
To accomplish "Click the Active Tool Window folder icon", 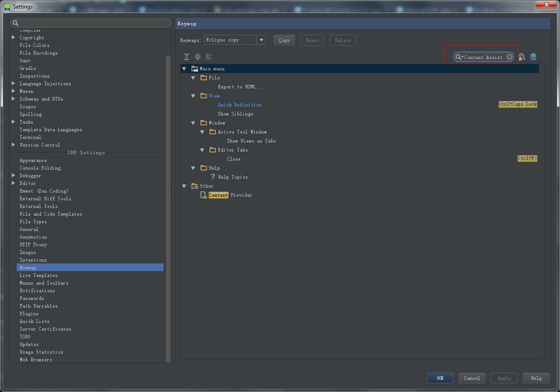I will point(213,132).
